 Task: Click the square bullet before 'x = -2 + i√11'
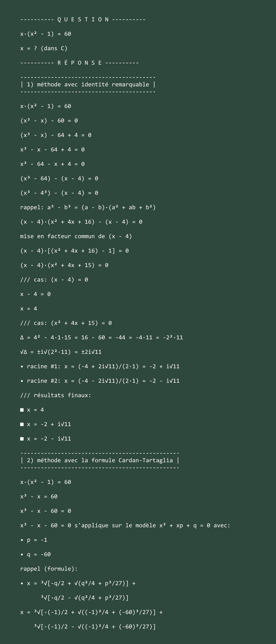point(22,424)
